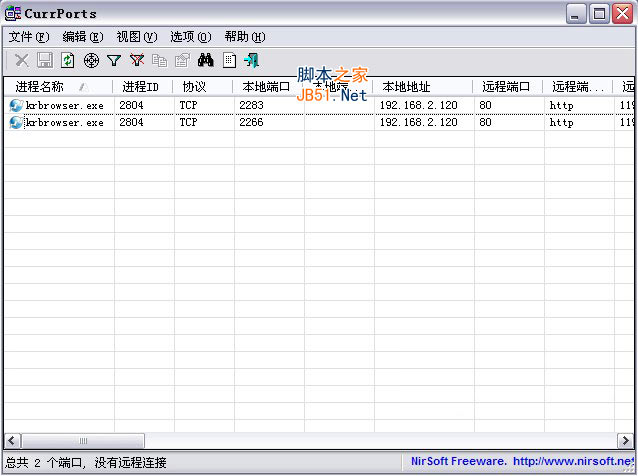The image size is (638, 476).
Task: Click the copy selected items icon
Action: [160, 61]
